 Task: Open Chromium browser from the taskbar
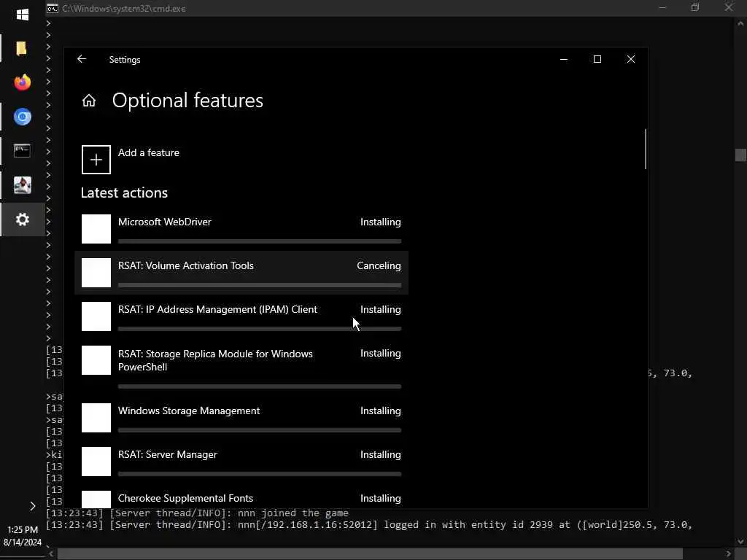[x=23, y=117]
